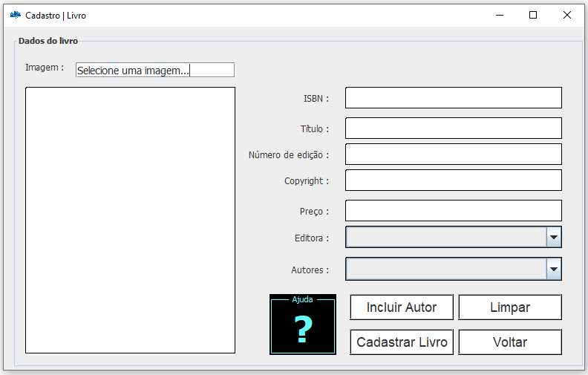Click the Autores label
The image size is (588, 375).
[x=310, y=270]
